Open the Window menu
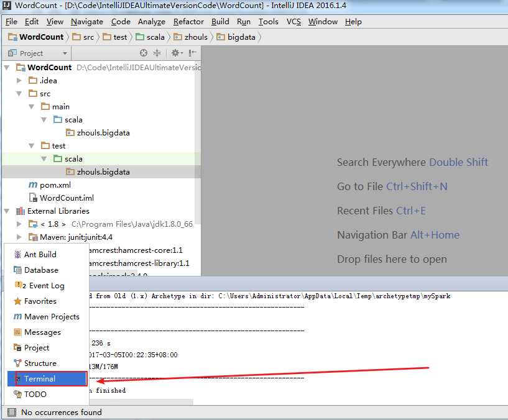Viewport: 508px width, 420px height. coord(323,22)
